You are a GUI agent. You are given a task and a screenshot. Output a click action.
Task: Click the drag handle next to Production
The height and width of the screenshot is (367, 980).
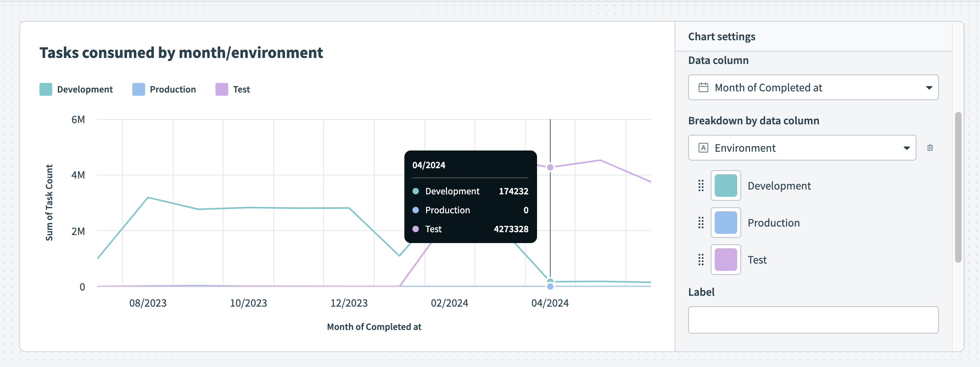click(x=700, y=223)
